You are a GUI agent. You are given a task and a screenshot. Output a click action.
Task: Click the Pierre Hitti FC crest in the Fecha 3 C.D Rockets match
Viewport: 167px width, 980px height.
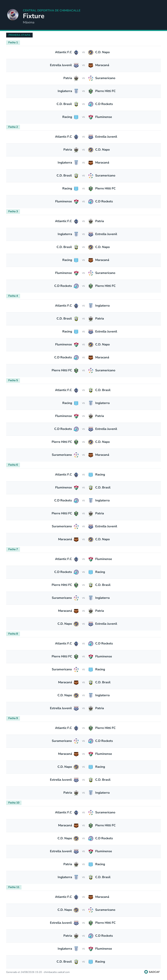coord(91,286)
